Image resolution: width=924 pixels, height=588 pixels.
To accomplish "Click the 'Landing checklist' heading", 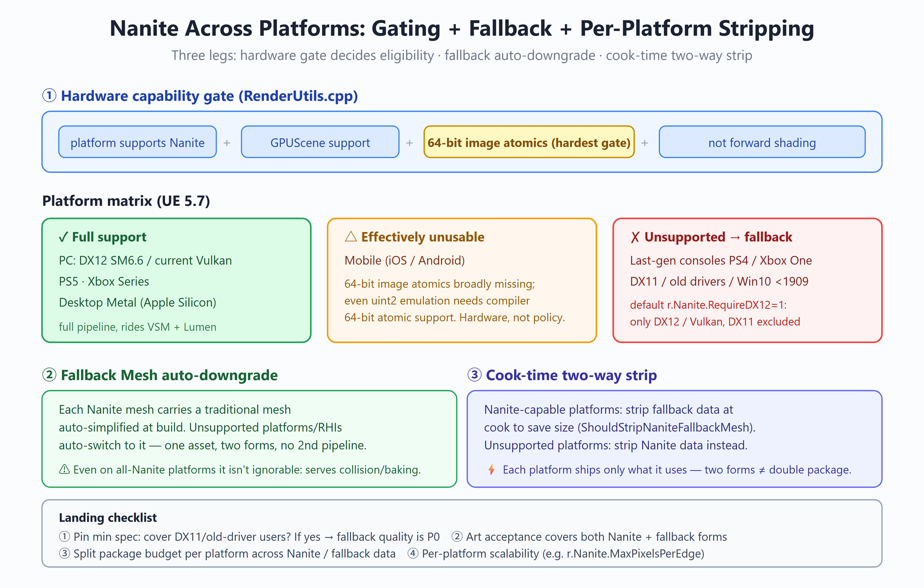I will 108,517.
